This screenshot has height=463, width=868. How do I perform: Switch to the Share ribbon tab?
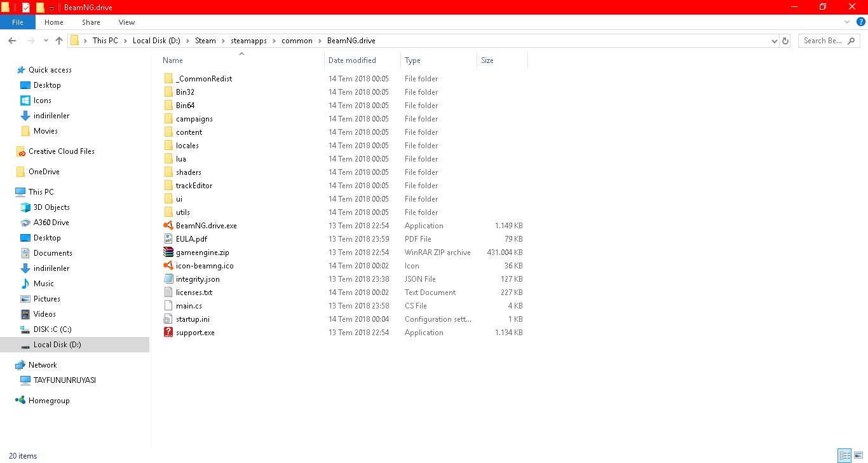91,22
